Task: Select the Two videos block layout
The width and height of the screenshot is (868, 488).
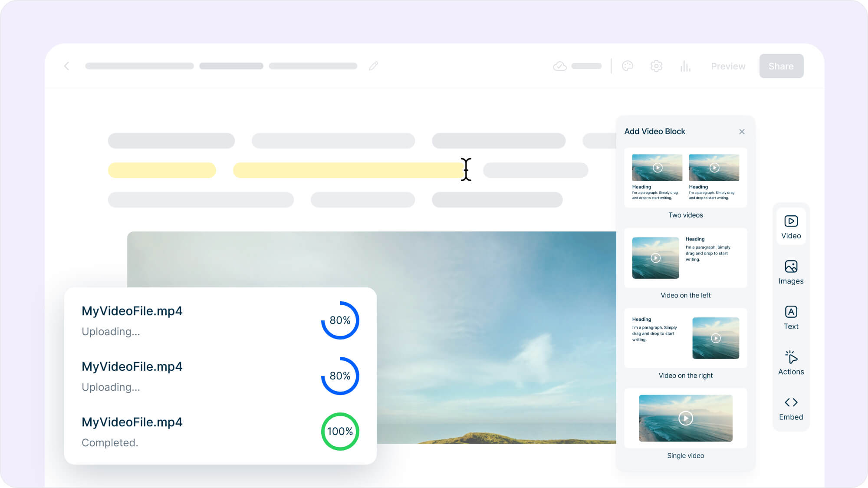Action: point(685,178)
